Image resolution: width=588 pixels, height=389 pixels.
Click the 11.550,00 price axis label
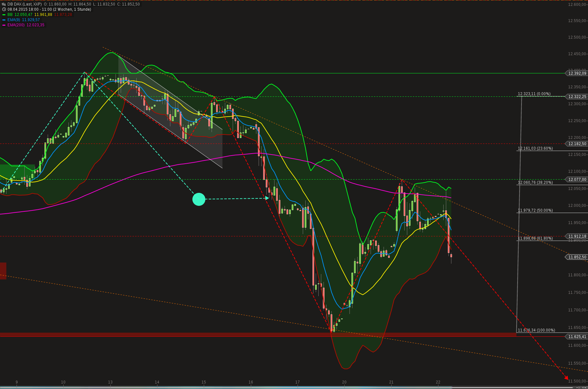577,363
